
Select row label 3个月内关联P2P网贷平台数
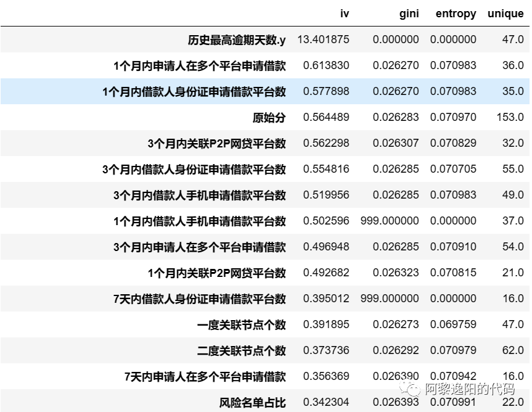point(216,144)
